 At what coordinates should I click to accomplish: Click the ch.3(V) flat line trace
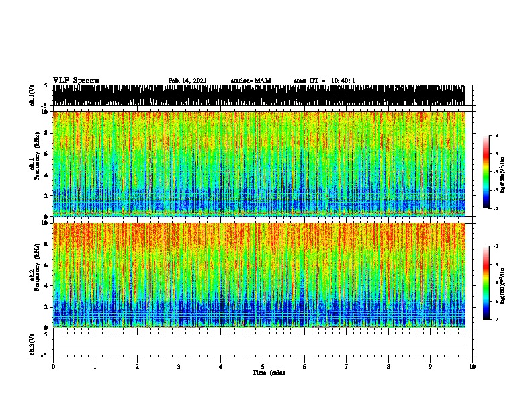pos(259,345)
